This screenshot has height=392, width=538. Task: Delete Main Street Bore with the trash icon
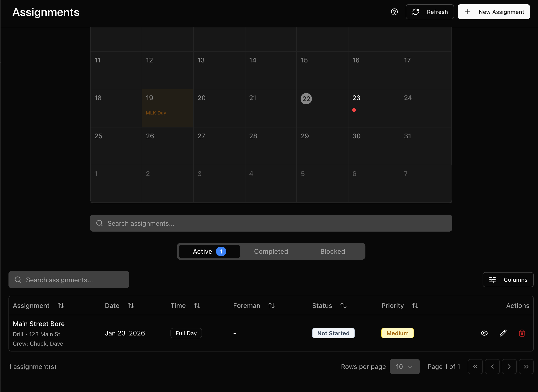click(x=522, y=333)
